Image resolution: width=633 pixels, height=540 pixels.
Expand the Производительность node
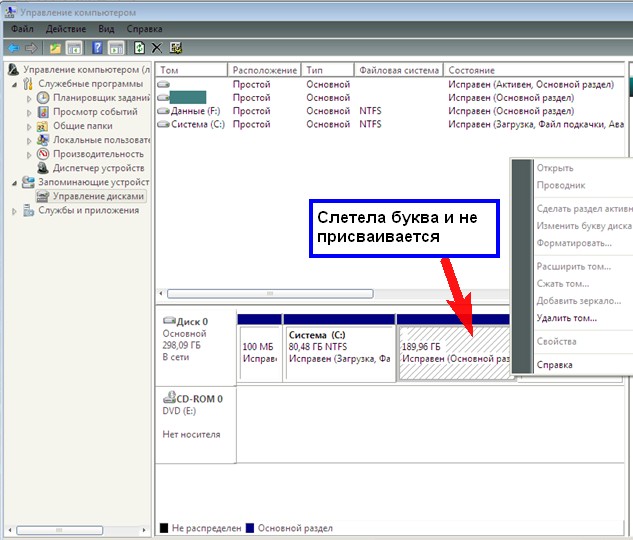pos(29,155)
